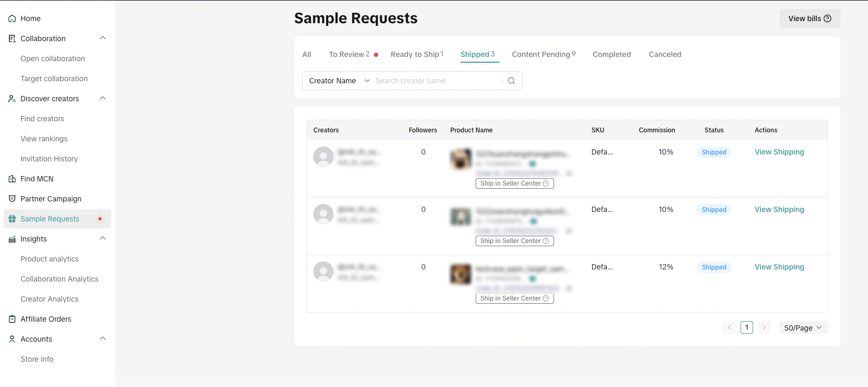Switch to the To Review tab
This screenshot has height=387, width=868.
pos(349,54)
